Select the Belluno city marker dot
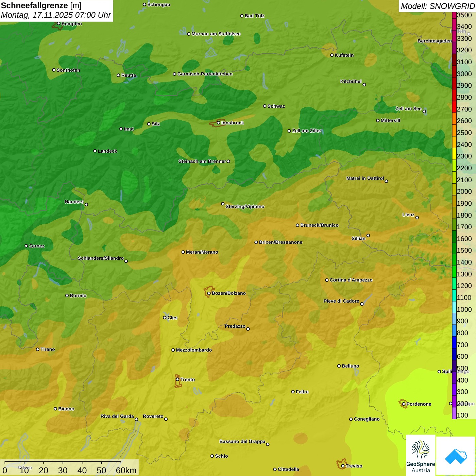 [x=339, y=366]
